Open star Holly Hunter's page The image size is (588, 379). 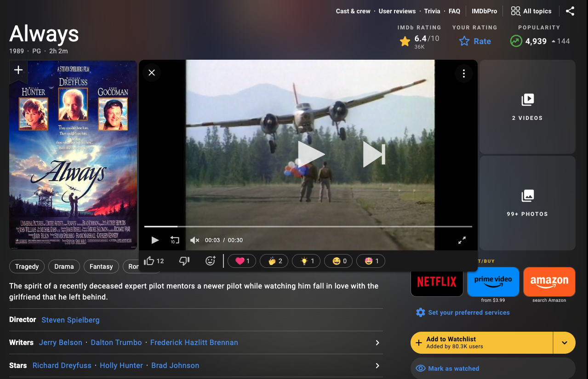pos(121,366)
